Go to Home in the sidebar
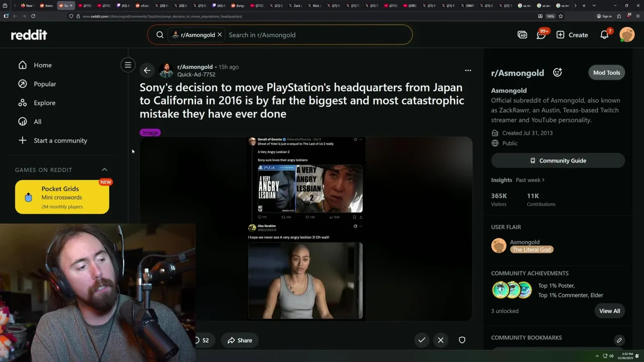Image resolution: width=644 pixels, height=362 pixels. click(x=42, y=65)
